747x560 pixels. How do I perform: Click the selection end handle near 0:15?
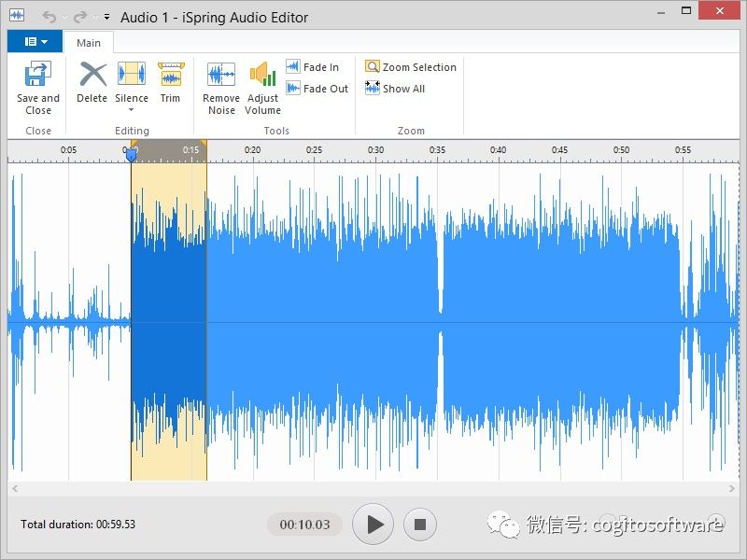(204, 143)
